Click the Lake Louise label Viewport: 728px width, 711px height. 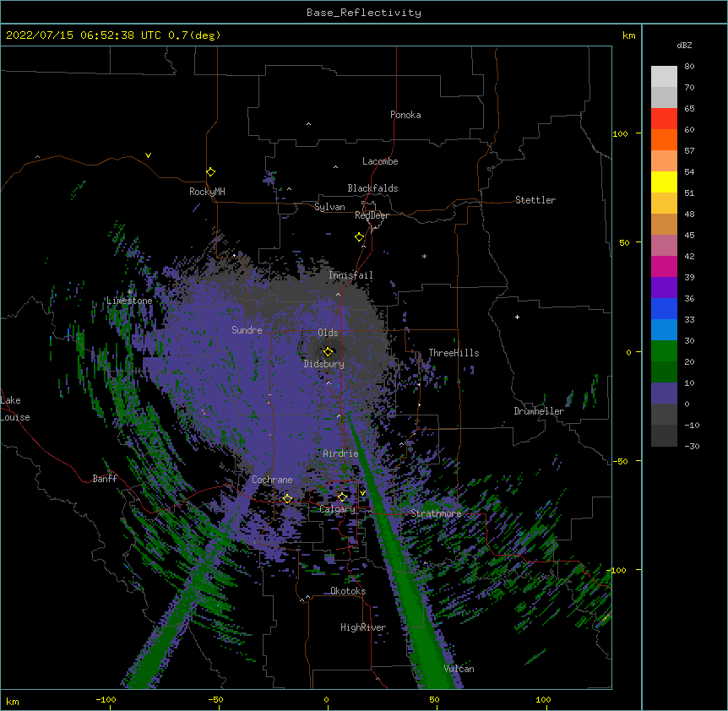[15, 409]
